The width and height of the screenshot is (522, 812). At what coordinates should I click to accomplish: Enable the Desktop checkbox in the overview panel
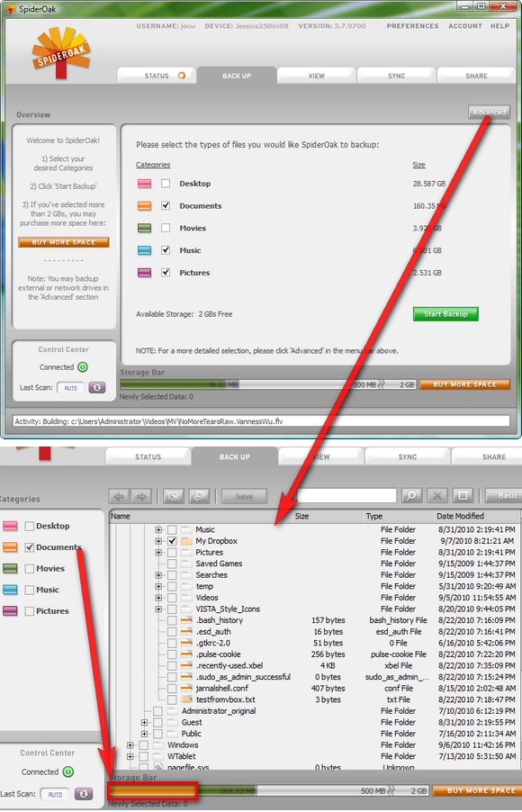[x=166, y=184]
